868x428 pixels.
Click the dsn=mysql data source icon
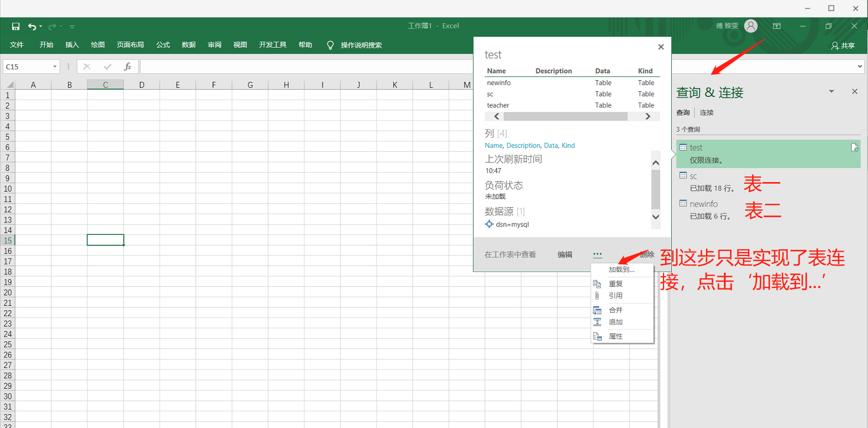tap(489, 224)
